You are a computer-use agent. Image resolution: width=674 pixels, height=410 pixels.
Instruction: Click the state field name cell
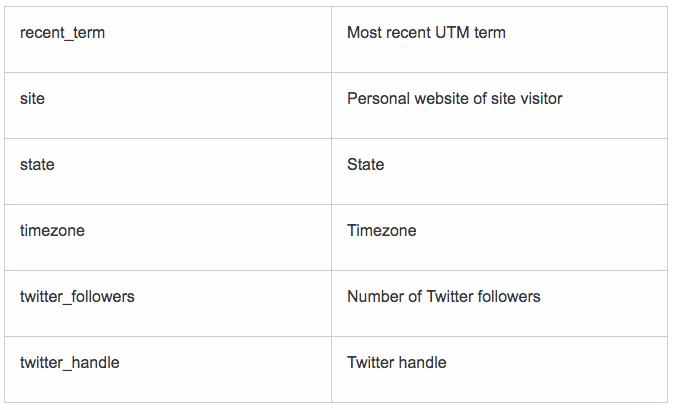pos(168,171)
